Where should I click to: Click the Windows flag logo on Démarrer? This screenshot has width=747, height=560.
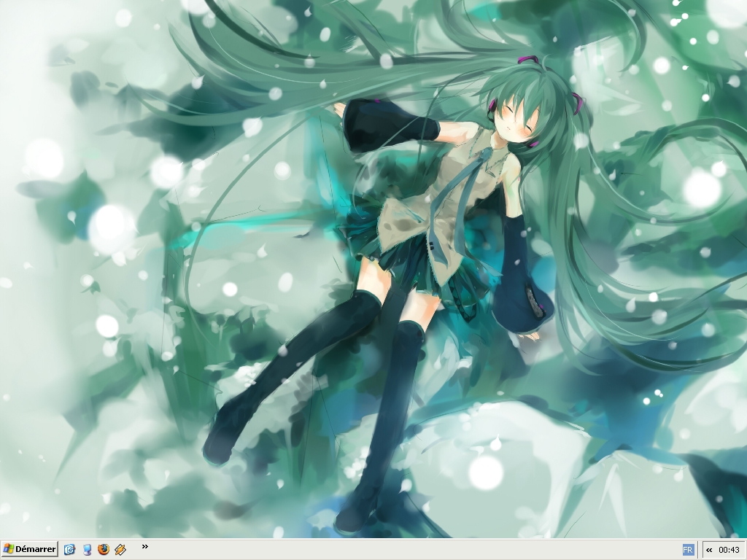click(x=8, y=549)
